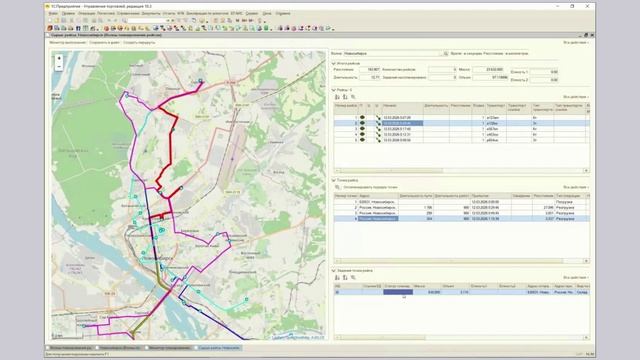Viewport: 640px width, 360px height.
Task: Click the Рейсы table horizontal scrollbar
Action: [462, 171]
